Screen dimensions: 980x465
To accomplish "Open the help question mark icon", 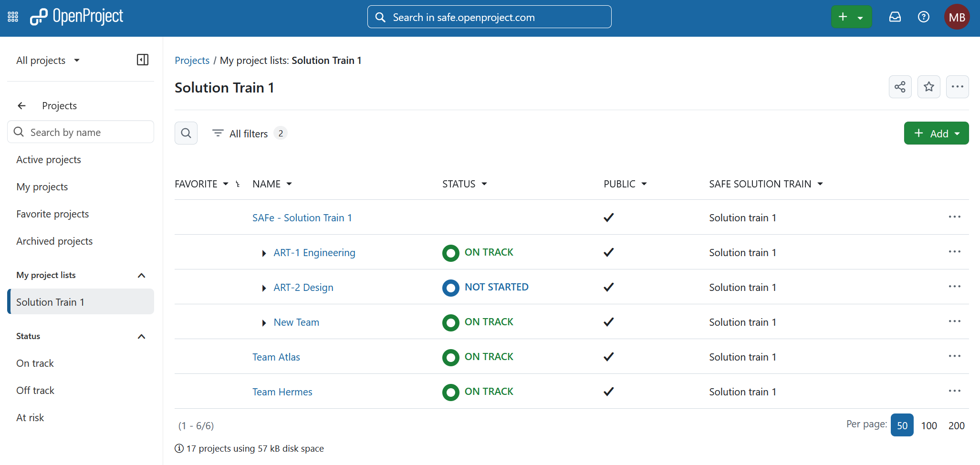I will coord(924,17).
